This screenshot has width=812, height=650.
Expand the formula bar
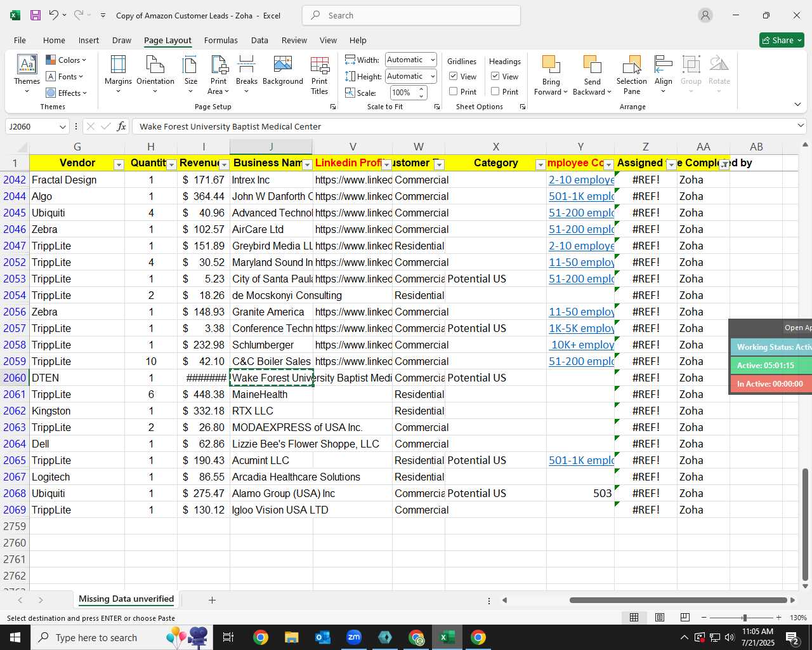point(801,126)
